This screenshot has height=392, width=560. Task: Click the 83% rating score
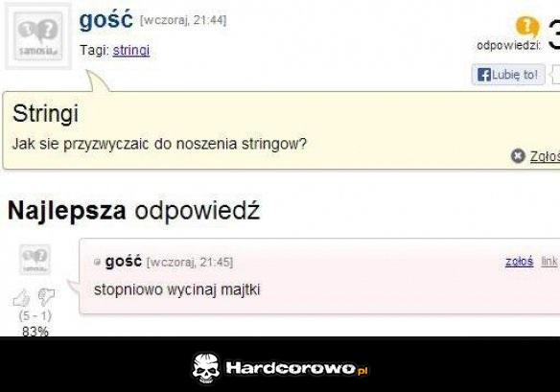[x=35, y=332]
